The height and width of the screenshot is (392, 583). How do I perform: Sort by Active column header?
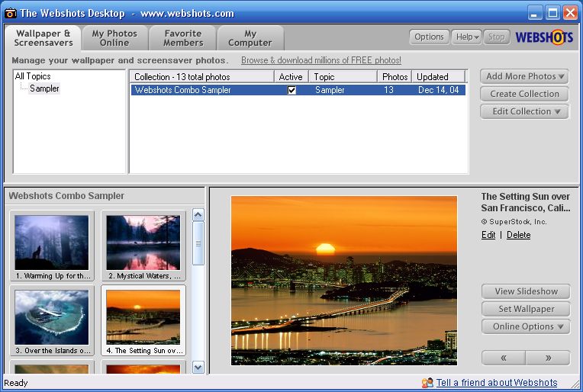[x=291, y=77]
